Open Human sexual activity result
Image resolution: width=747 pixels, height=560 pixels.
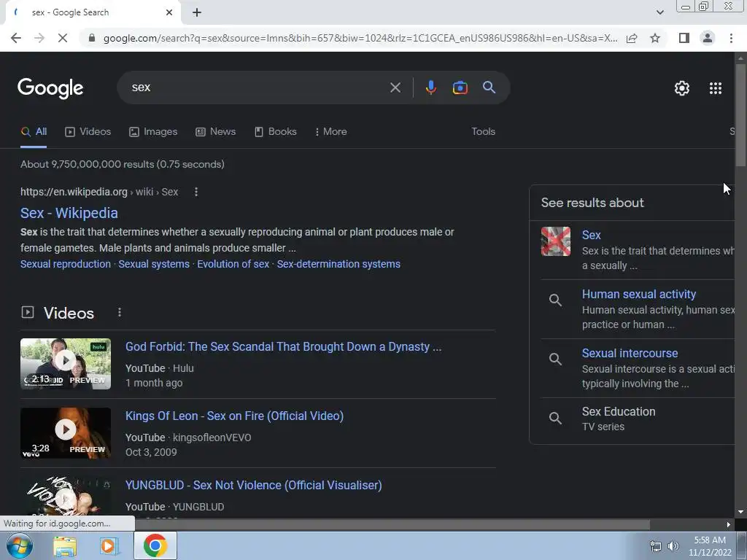point(639,295)
